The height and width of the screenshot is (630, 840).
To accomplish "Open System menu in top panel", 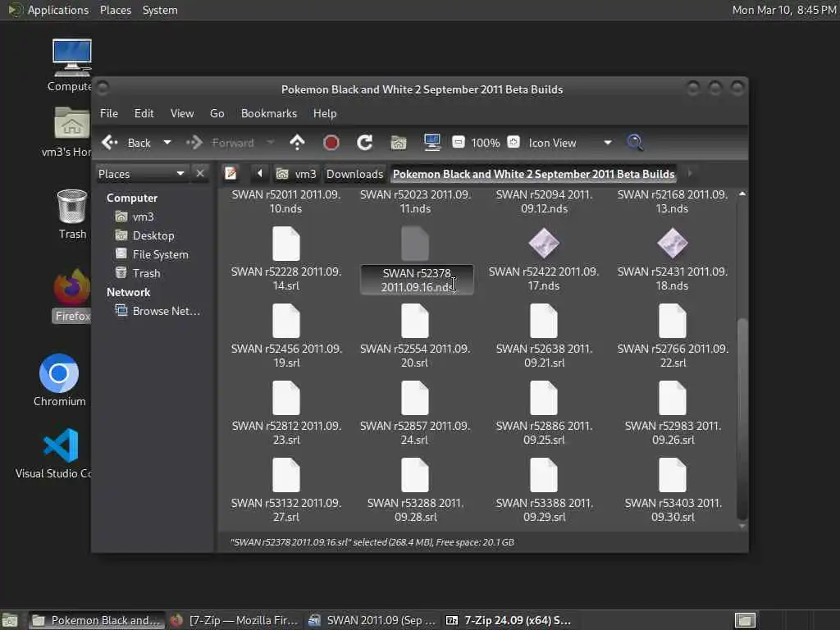I will [160, 10].
